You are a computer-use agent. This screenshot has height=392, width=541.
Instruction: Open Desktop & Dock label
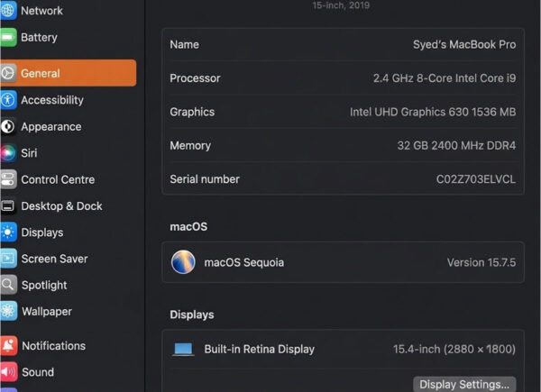coord(61,206)
